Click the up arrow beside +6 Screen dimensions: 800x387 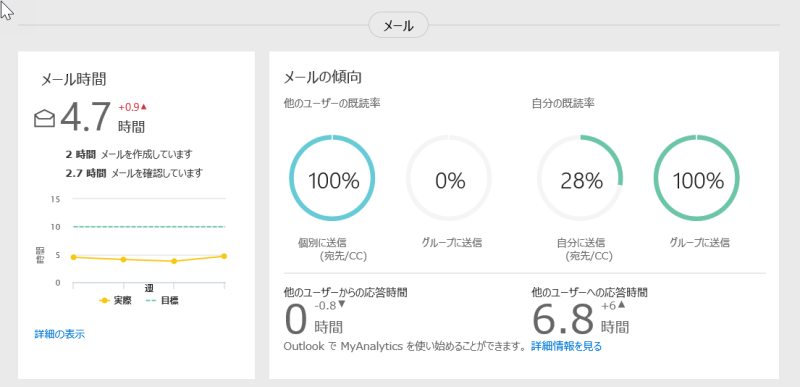point(621,305)
